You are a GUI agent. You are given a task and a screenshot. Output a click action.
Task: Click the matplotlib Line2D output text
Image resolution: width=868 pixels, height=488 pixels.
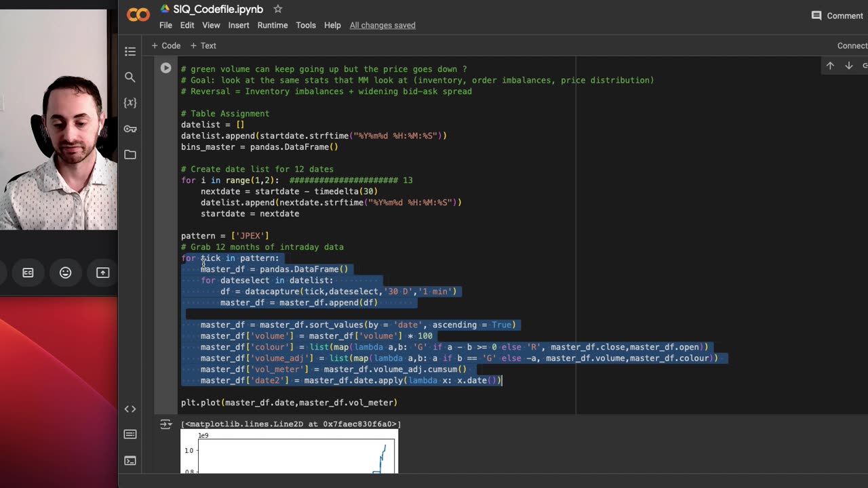291,424
